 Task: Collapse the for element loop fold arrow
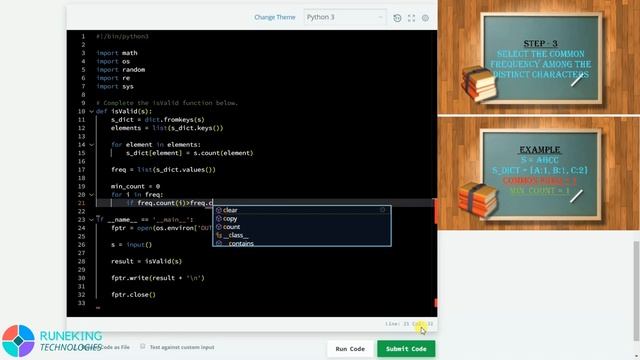(91, 145)
